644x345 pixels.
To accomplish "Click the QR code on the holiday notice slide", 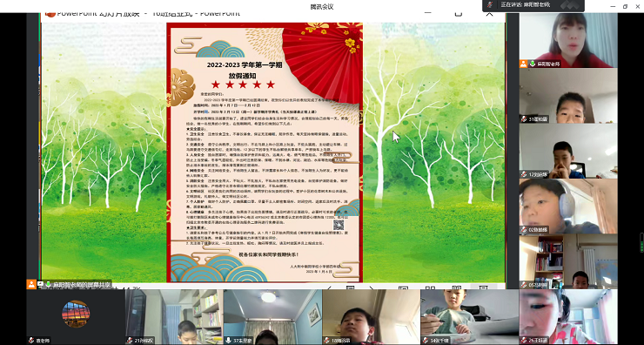I will pyautogui.click(x=339, y=225).
